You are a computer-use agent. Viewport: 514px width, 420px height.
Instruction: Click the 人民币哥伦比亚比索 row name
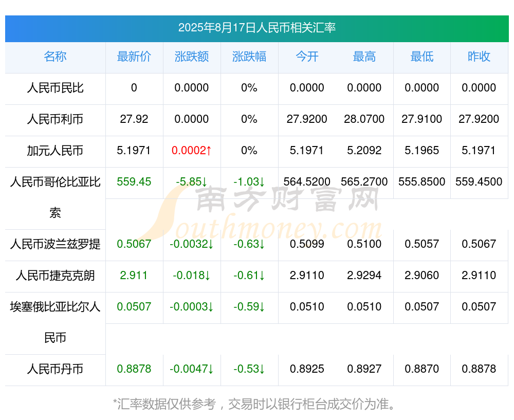coord(55,197)
